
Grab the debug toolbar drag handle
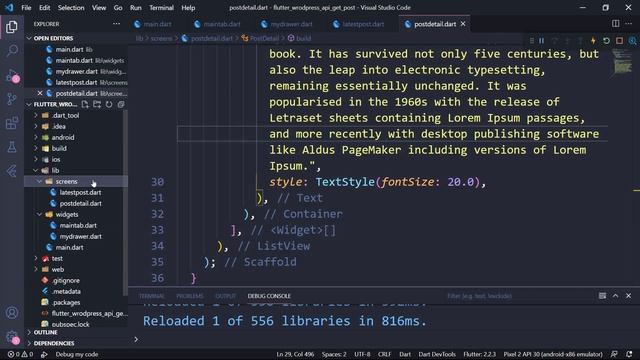coord(531,40)
